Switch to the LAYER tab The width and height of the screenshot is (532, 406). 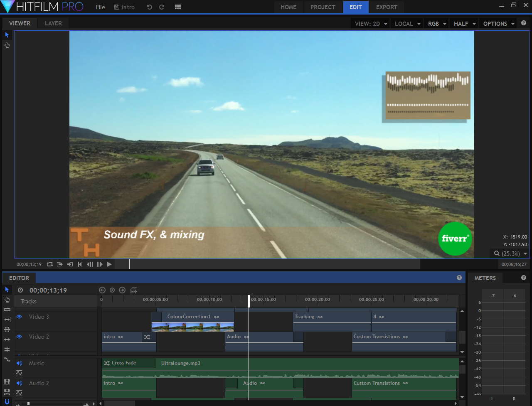(53, 23)
